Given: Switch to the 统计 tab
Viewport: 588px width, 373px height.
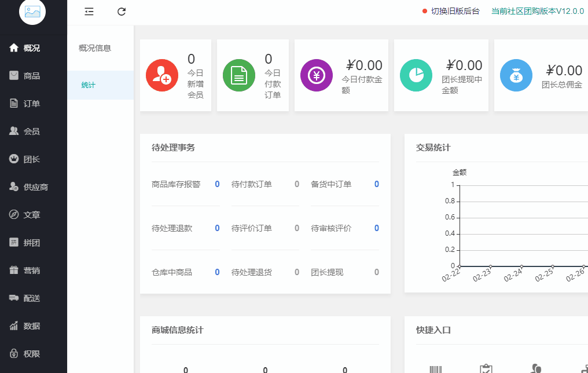Looking at the screenshot, I should [x=88, y=85].
